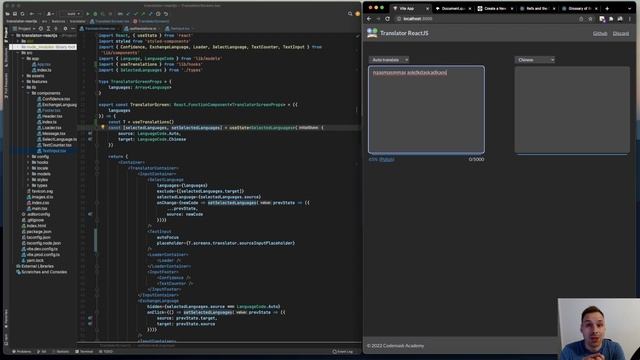Open the Event Log in status bar

coord(342,351)
